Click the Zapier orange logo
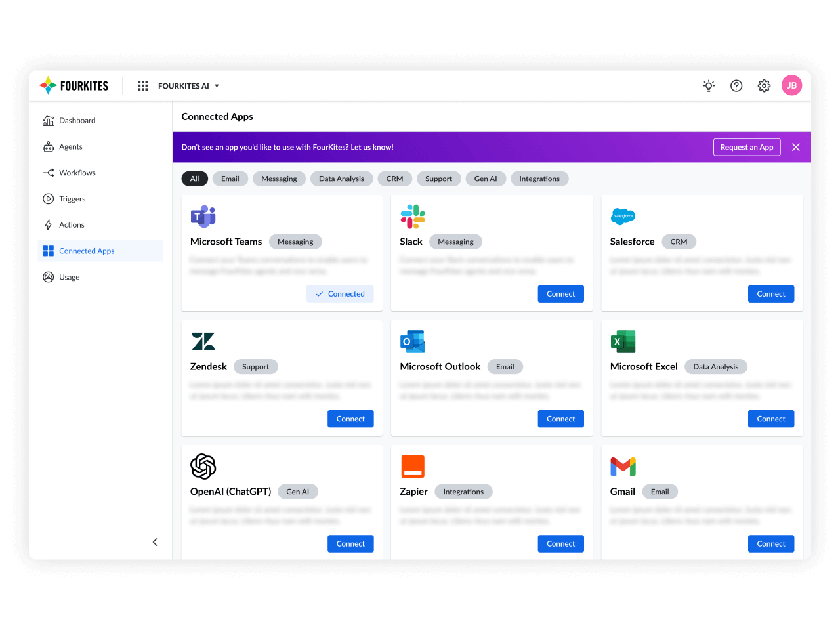 tap(413, 467)
